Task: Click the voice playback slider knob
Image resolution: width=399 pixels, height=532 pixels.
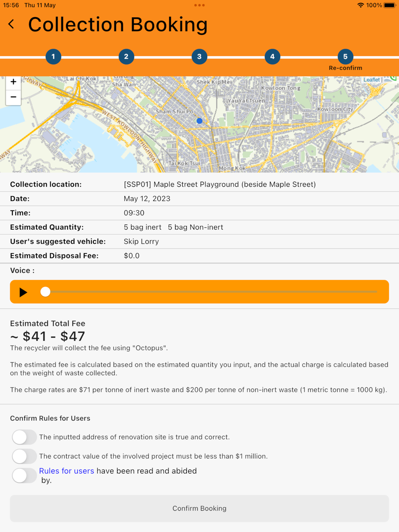Action: (45, 292)
